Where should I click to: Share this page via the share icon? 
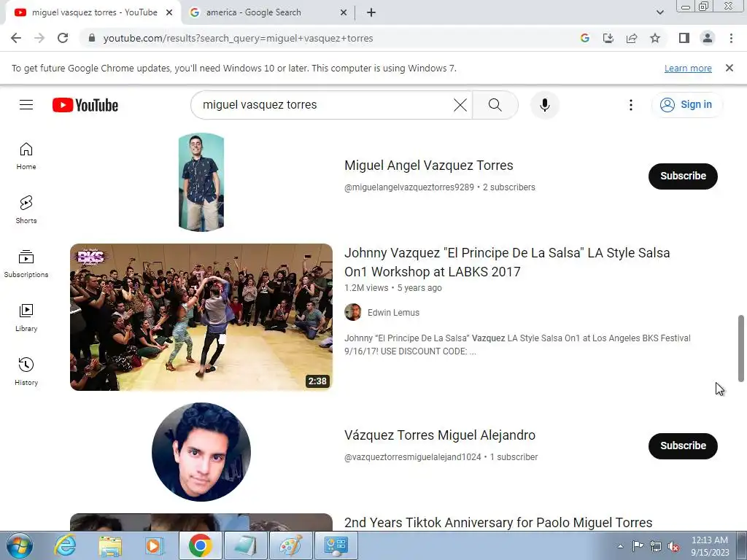(x=632, y=38)
